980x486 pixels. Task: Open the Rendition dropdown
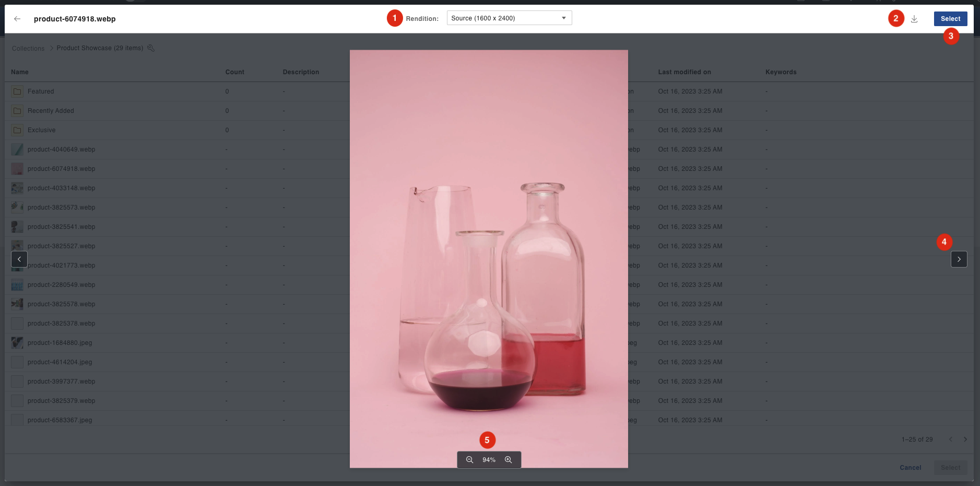pyautogui.click(x=509, y=18)
